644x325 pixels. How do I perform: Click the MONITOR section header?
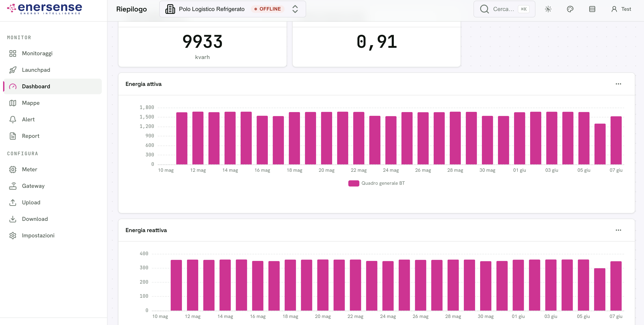[19, 38]
